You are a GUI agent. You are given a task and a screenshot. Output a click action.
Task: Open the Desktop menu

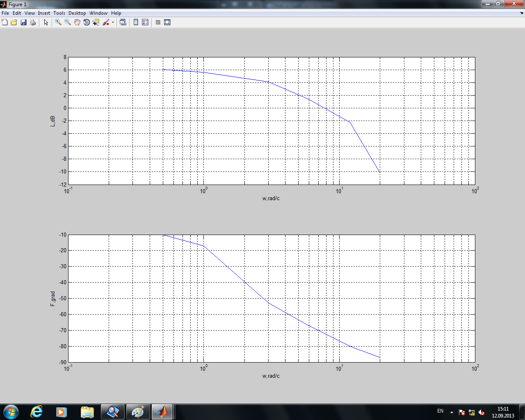tap(77, 13)
